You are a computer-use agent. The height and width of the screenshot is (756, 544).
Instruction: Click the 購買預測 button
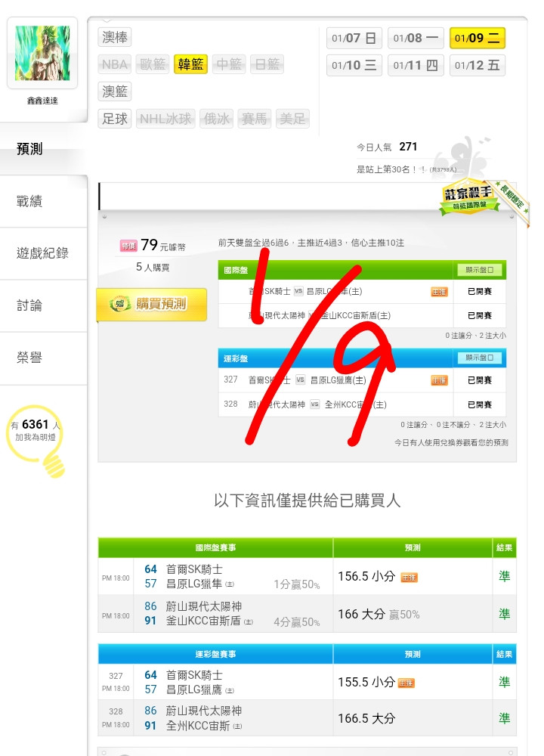[152, 304]
